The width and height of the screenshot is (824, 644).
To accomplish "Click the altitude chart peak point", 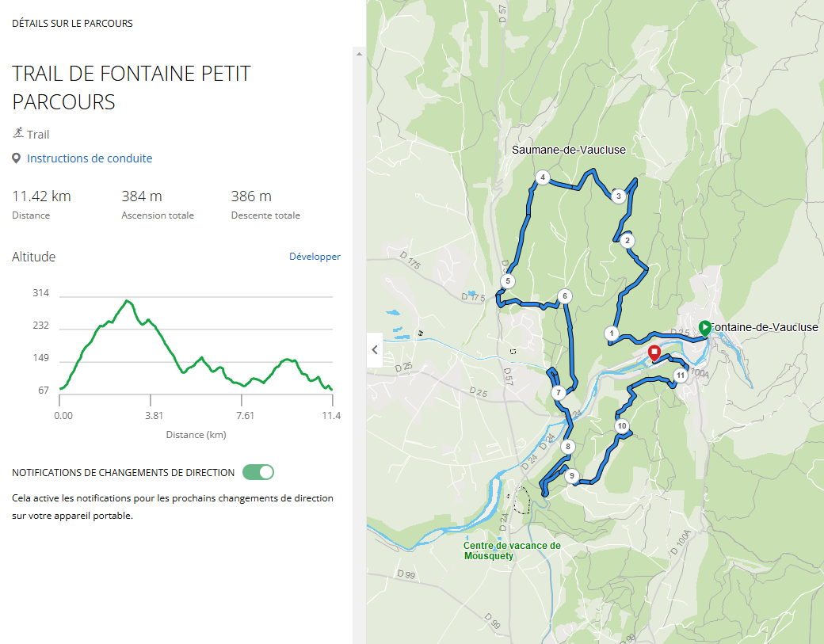I will pyautogui.click(x=127, y=300).
